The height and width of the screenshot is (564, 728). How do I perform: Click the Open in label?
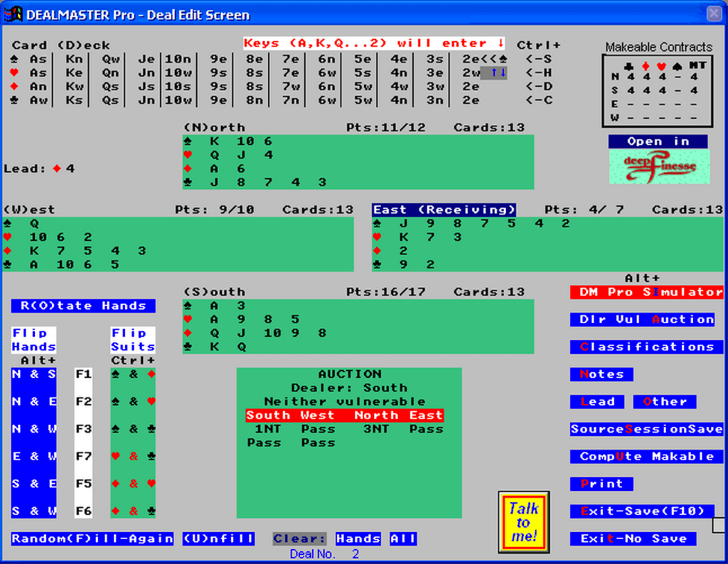[x=658, y=141]
